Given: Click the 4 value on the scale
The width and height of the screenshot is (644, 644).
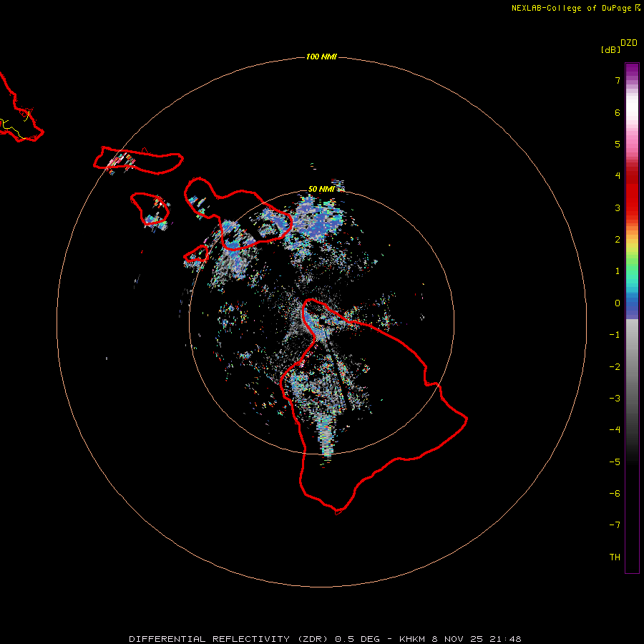Looking at the screenshot, I should pyautogui.click(x=618, y=176).
